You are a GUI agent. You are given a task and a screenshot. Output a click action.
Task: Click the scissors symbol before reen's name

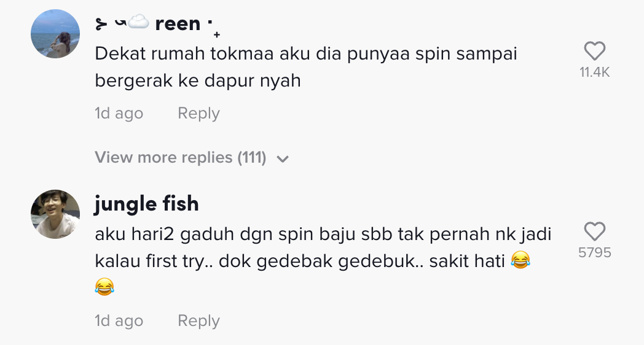click(101, 25)
